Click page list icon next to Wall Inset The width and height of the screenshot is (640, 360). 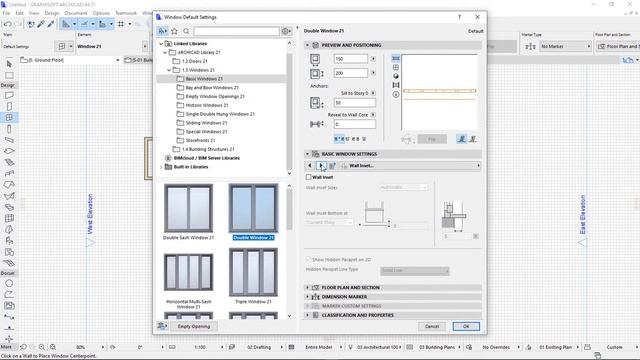point(332,165)
